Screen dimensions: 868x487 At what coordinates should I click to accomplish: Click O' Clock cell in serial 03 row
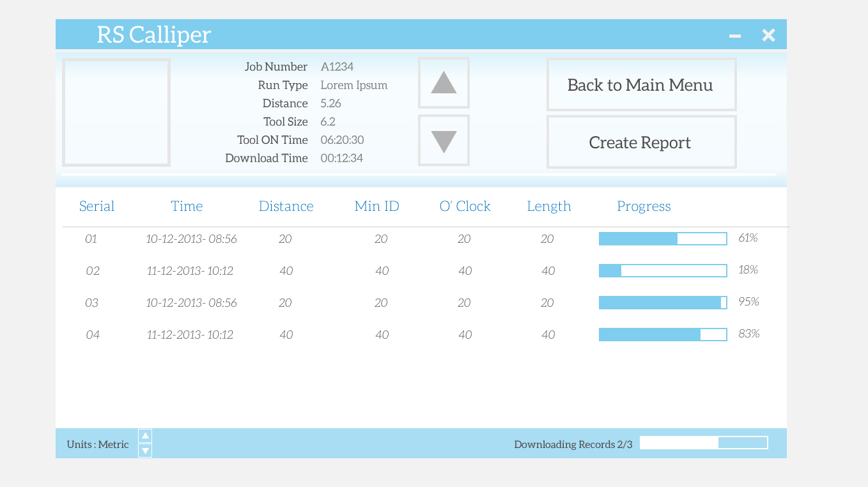tap(464, 303)
